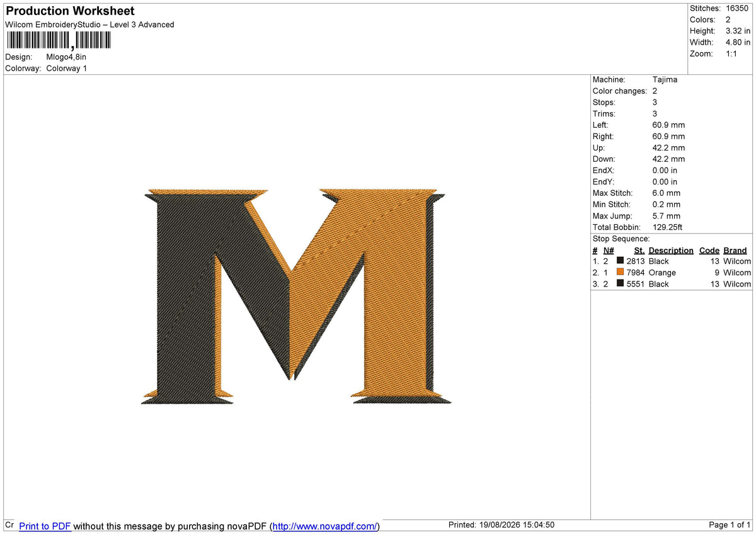756x534 pixels.
Task: Select brand Wilcom in the Orange row
Action: (x=737, y=272)
